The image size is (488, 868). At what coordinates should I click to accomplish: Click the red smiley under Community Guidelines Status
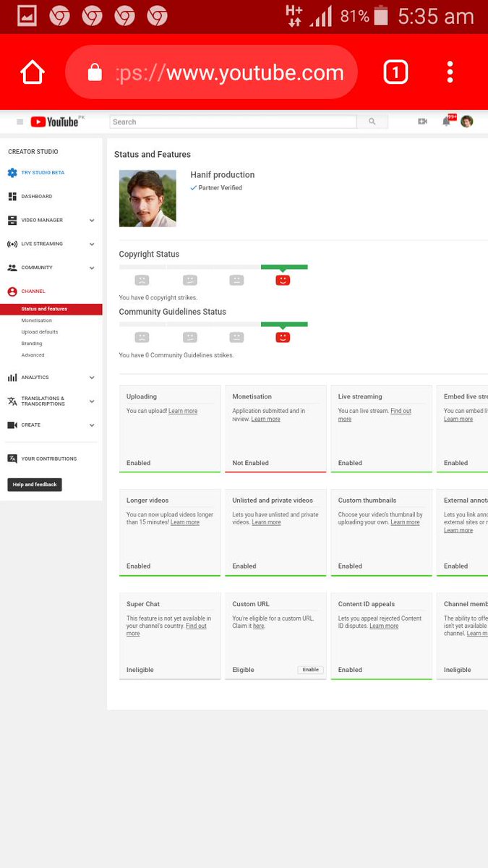tap(283, 337)
